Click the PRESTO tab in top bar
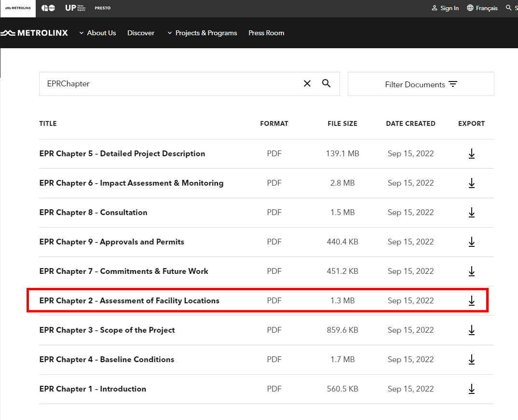518x420 pixels. coord(102,8)
